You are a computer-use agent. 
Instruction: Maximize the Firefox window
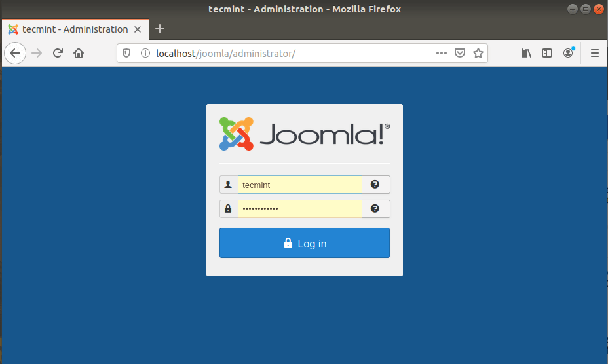coord(586,9)
